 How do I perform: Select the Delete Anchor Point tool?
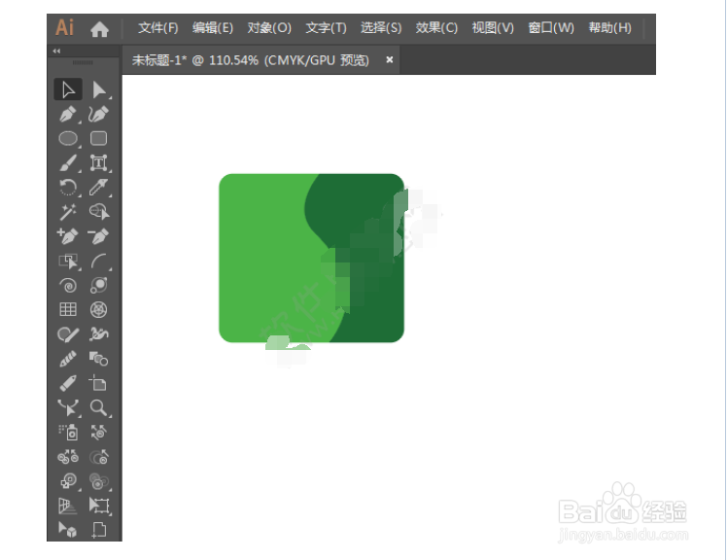pyautogui.click(x=99, y=236)
